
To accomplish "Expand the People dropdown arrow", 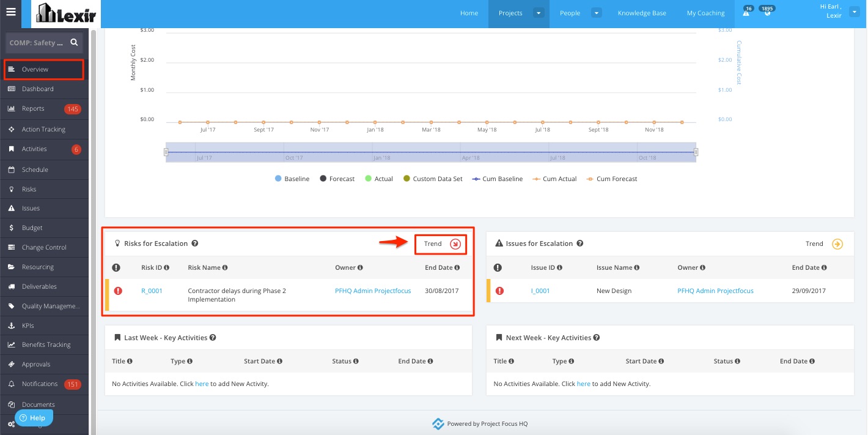I will coord(597,13).
